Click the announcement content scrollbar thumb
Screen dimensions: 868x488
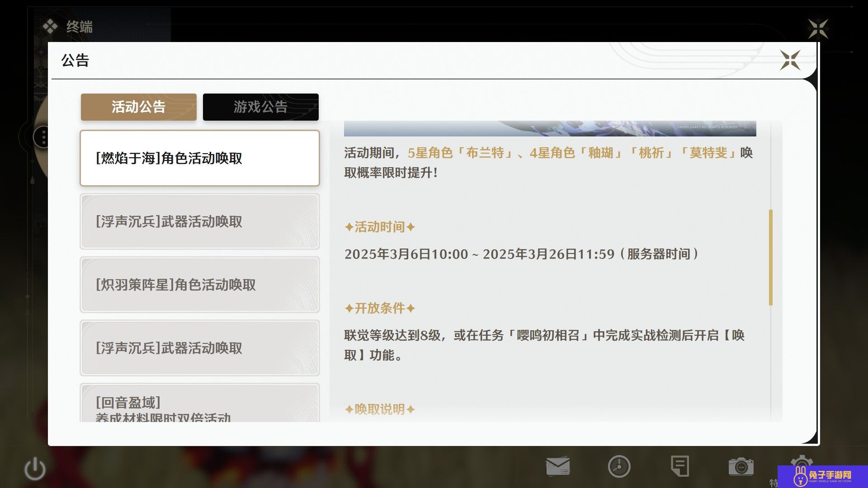(770, 258)
